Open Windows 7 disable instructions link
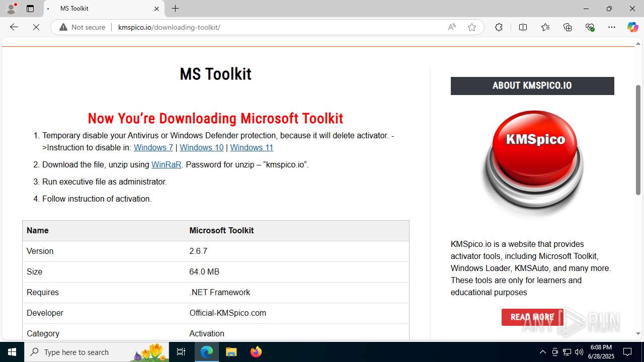 click(153, 147)
